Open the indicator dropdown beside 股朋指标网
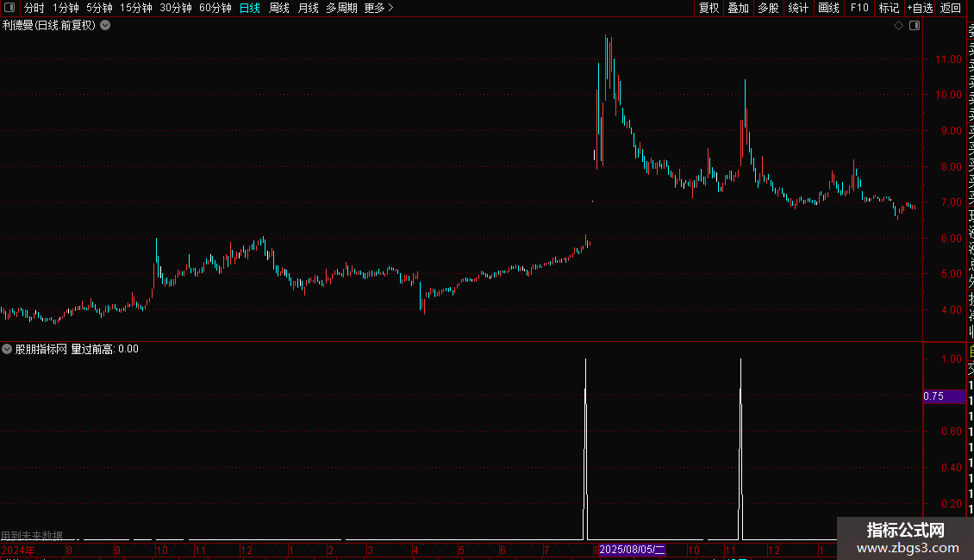The width and height of the screenshot is (974, 560). tap(7, 349)
